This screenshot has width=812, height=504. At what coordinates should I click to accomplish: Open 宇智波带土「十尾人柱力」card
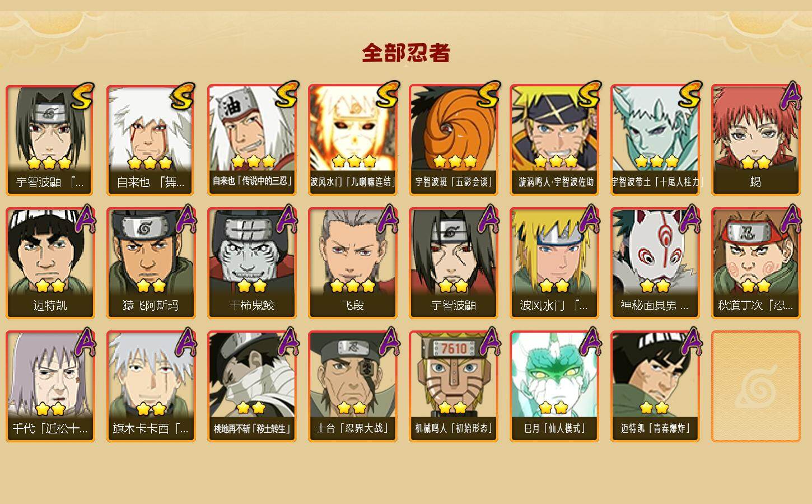[x=655, y=140]
